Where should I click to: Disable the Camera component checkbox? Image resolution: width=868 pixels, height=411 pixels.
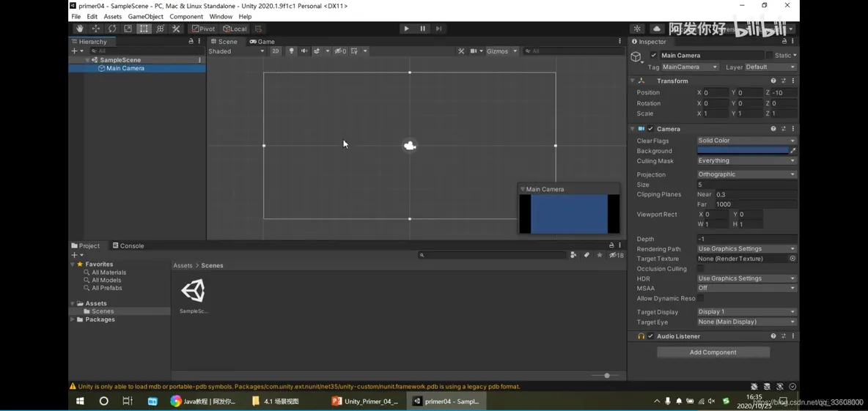click(650, 129)
